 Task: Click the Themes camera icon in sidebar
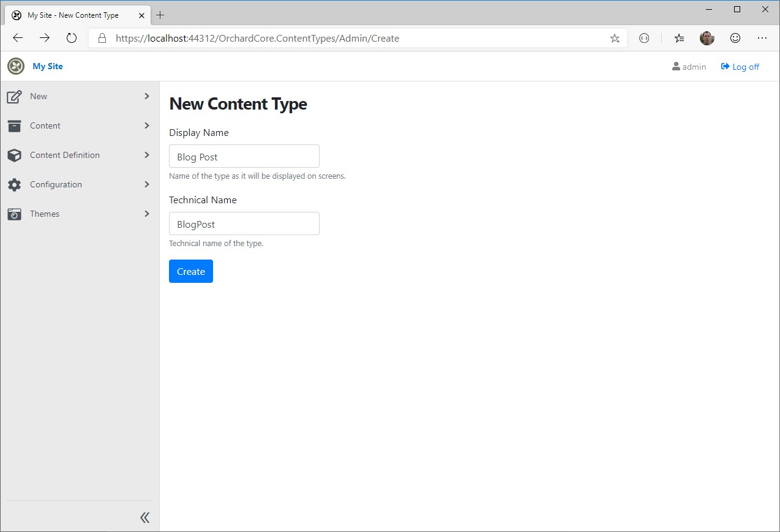point(13,214)
